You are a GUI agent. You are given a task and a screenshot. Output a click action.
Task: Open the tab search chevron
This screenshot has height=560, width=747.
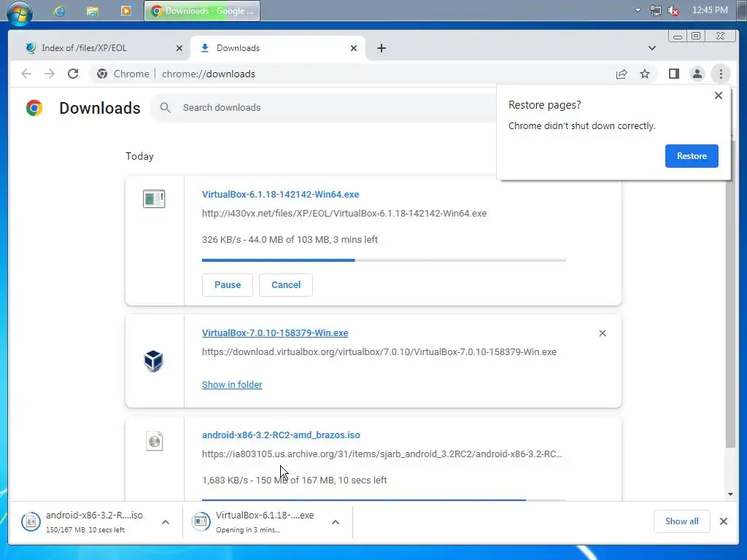tap(652, 48)
